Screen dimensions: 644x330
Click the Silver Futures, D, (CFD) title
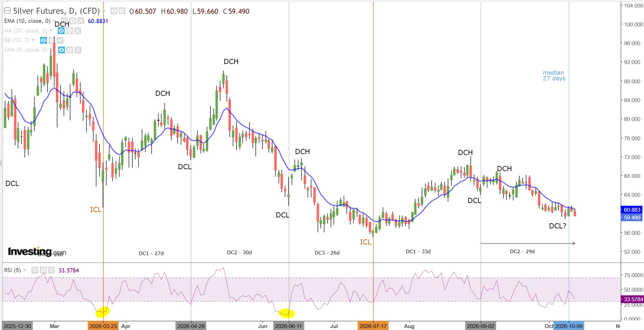pyautogui.click(x=56, y=11)
